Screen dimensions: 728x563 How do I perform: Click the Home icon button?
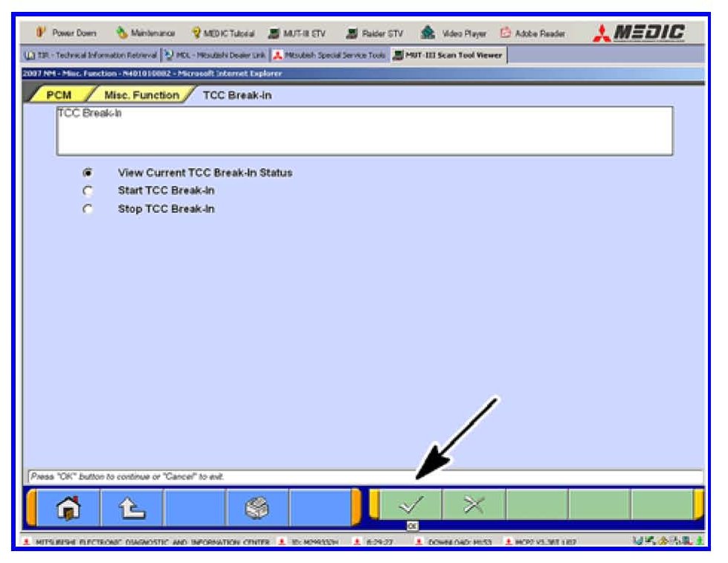coord(68,508)
